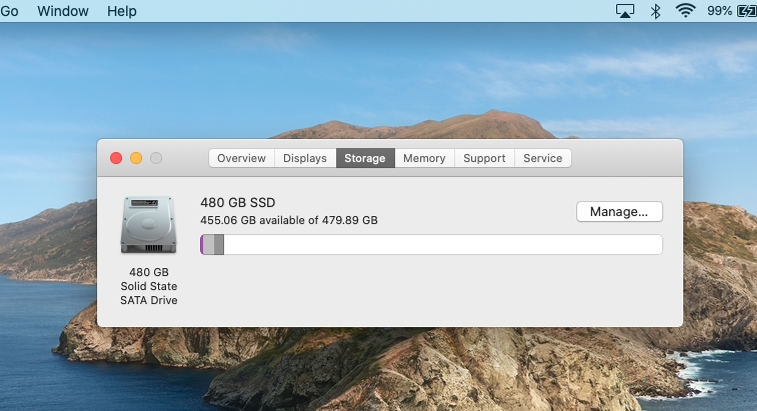Click the purple segment of storage bar
Screen dimensions: 757x411
point(202,244)
